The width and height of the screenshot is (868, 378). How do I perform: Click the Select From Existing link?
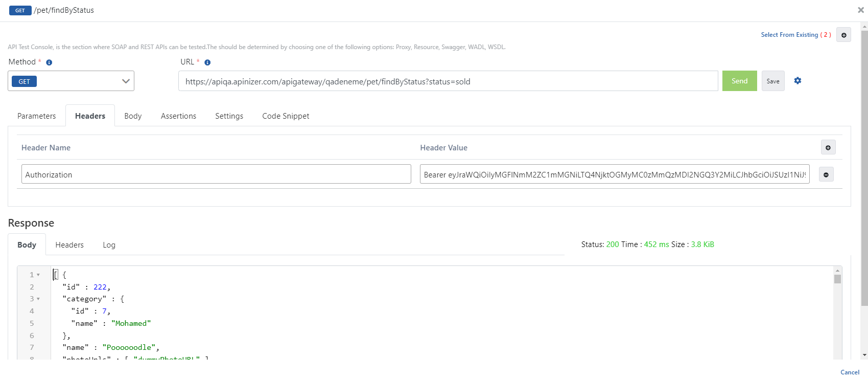(789, 35)
